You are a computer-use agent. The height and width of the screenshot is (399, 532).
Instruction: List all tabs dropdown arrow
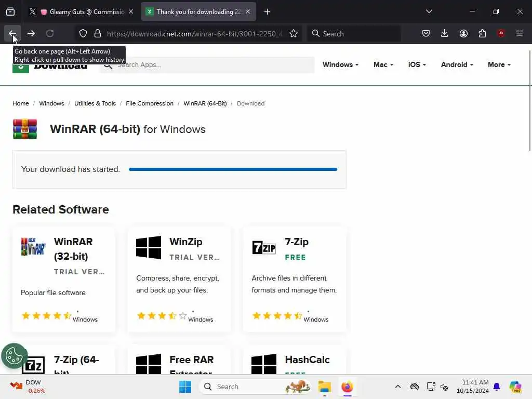(429, 11)
